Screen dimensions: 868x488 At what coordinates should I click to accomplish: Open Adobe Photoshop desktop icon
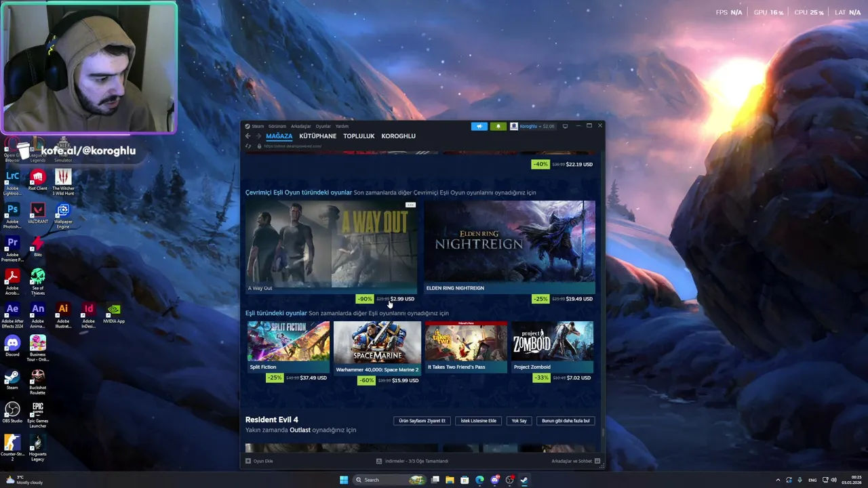pyautogui.click(x=12, y=216)
